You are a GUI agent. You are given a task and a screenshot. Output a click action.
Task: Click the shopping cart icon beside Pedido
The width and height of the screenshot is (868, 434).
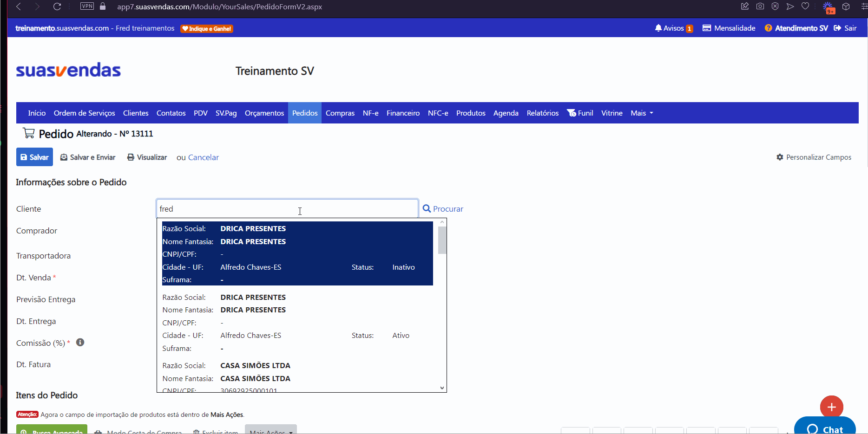coord(29,133)
